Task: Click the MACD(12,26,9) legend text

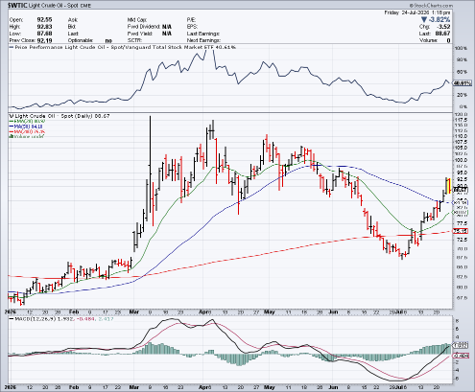Action: pos(35,319)
